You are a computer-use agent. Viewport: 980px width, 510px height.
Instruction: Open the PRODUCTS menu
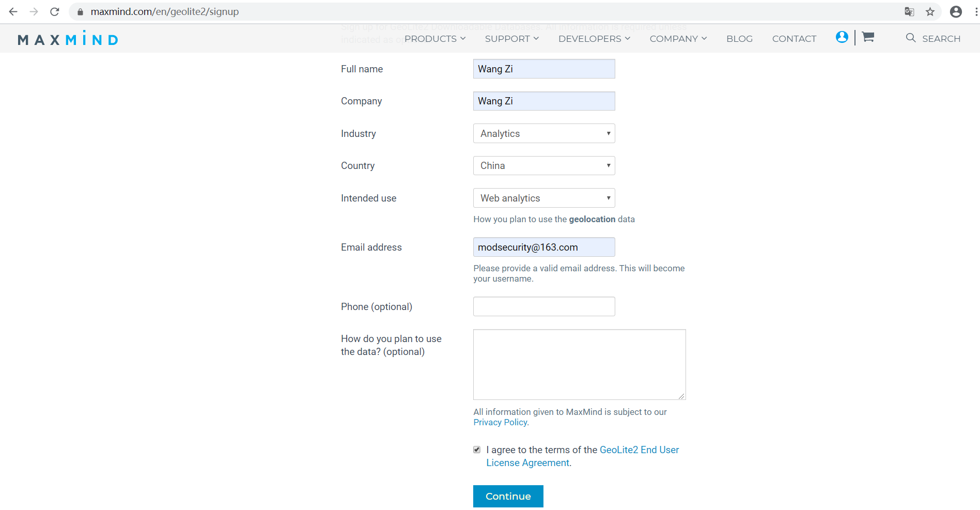tap(435, 39)
